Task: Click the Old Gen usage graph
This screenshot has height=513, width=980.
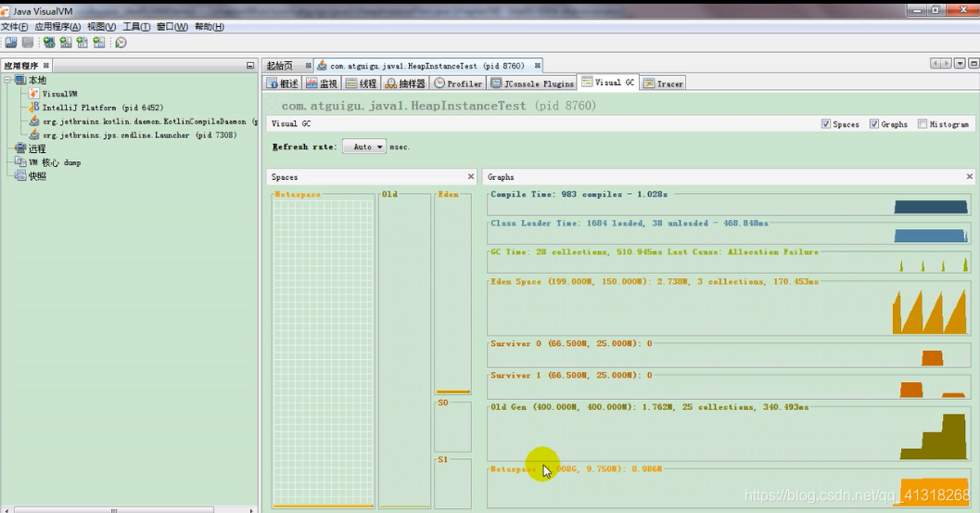Action: click(x=729, y=435)
